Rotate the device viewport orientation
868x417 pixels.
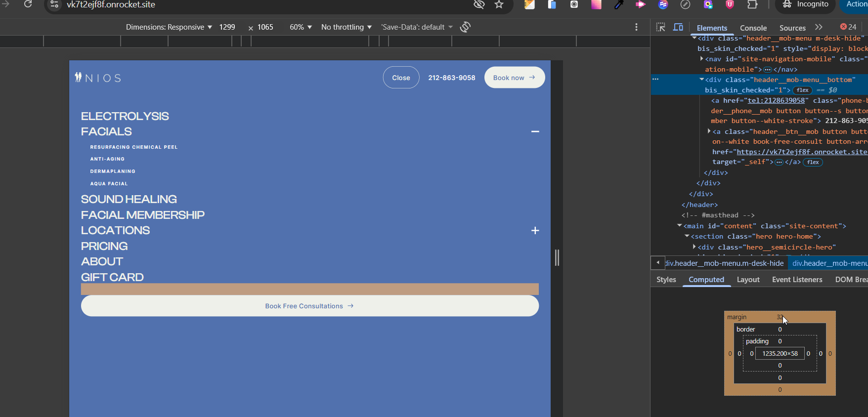click(x=465, y=27)
